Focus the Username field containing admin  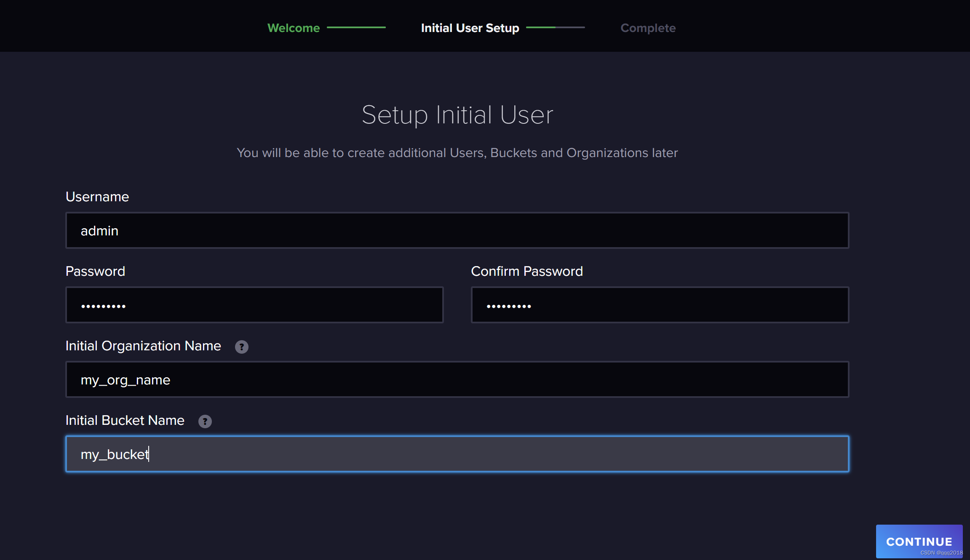click(x=457, y=231)
